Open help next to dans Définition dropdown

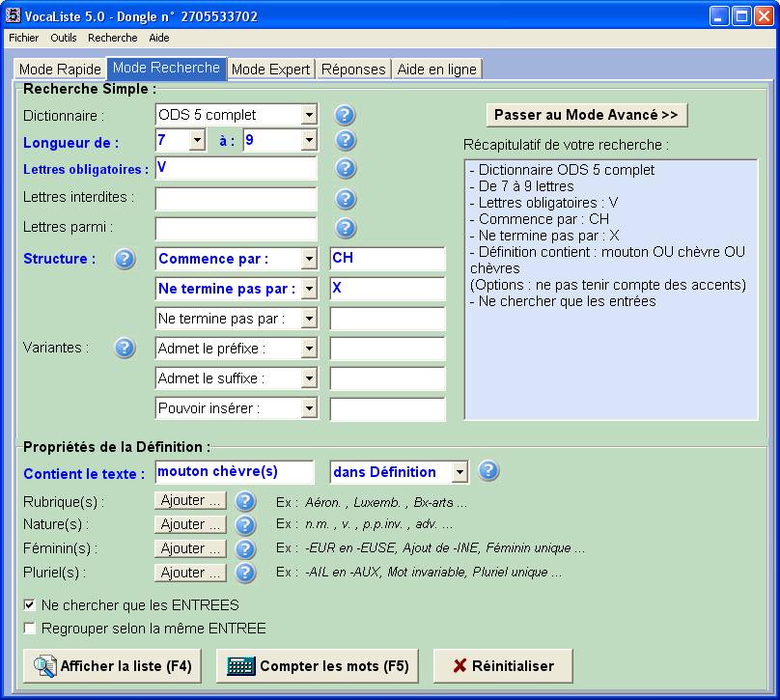(x=488, y=470)
